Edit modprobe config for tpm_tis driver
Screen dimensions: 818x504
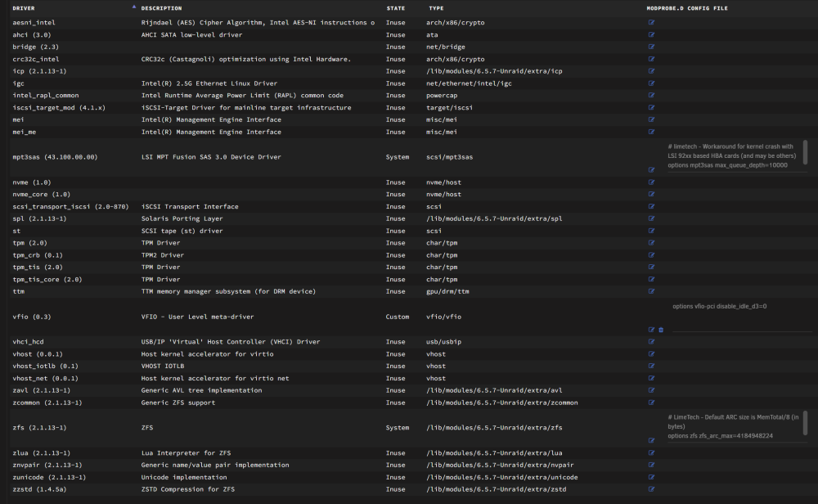[651, 267]
